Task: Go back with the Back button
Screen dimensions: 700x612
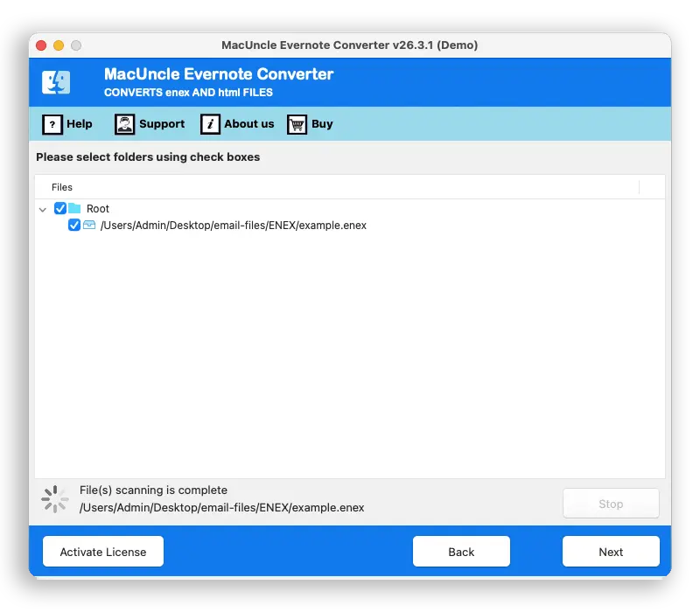Action: (x=461, y=552)
